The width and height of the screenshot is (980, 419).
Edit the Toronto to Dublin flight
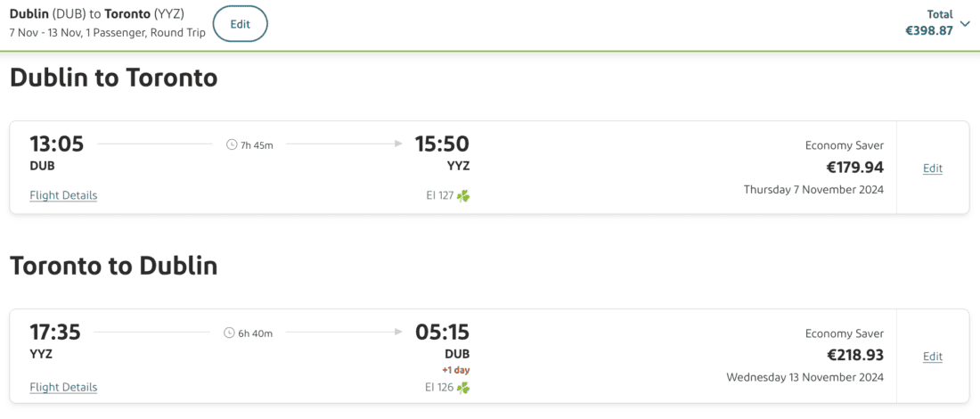tap(932, 357)
